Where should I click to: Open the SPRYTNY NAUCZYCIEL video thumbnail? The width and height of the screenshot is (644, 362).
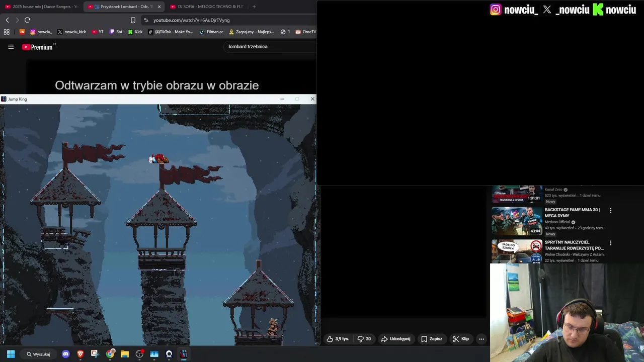(517, 251)
